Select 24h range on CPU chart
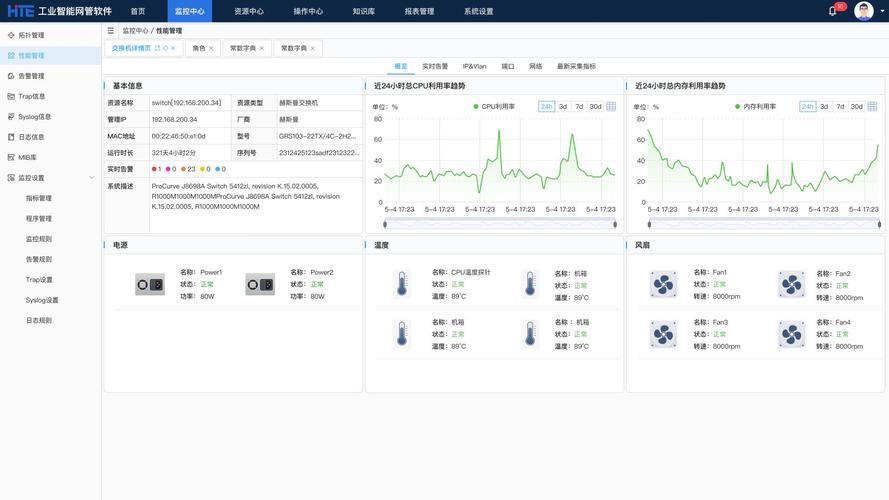889x500 pixels. point(547,107)
